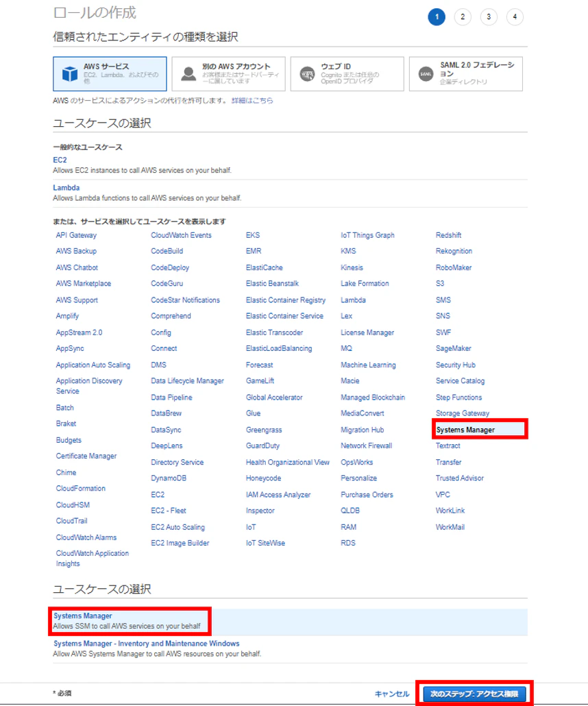Screen dimensions: 588x706
Task: Click キャンセル to cancel role creation
Action: click(x=392, y=694)
